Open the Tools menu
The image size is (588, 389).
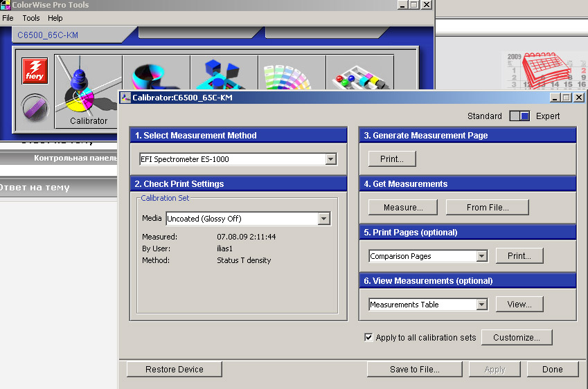(30, 18)
